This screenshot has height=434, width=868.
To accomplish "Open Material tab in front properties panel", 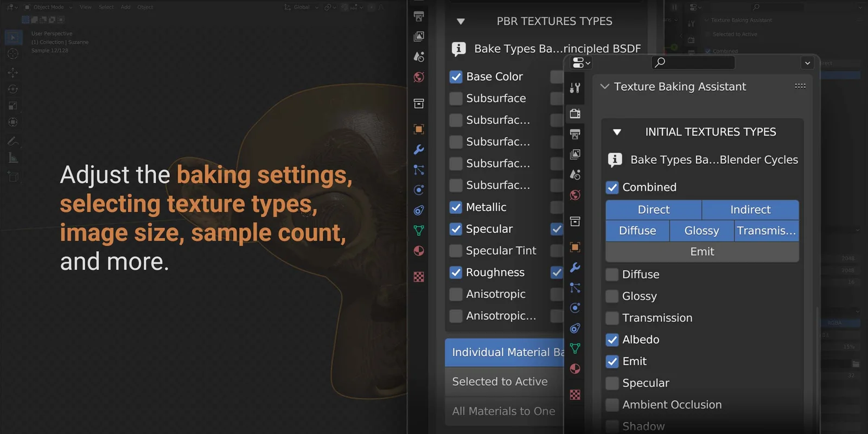I will [575, 369].
